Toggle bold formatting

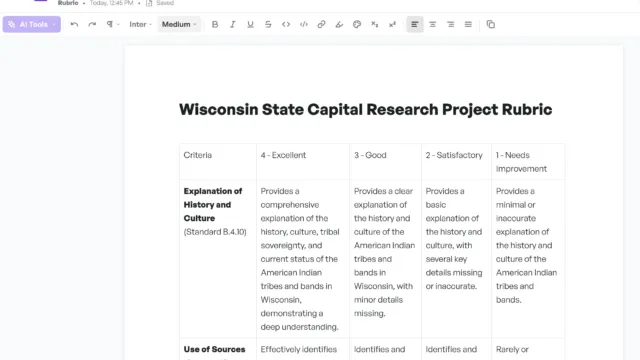pos(215,24)
